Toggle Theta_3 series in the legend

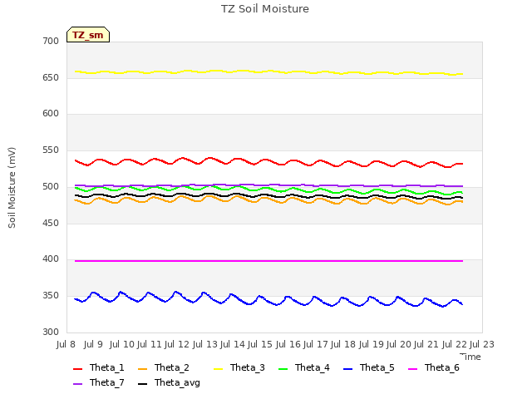tap(239, 367)
